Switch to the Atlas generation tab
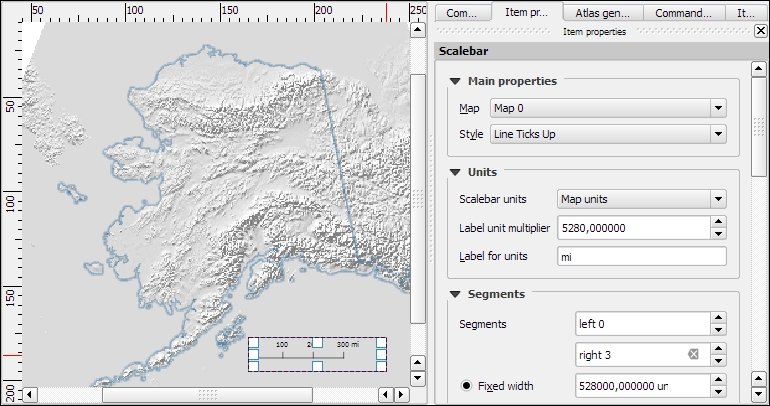 coord(600,13)
